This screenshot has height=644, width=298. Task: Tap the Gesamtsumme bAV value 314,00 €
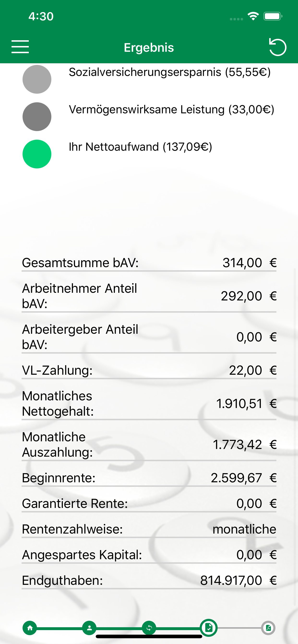click(x=250, y=263)
